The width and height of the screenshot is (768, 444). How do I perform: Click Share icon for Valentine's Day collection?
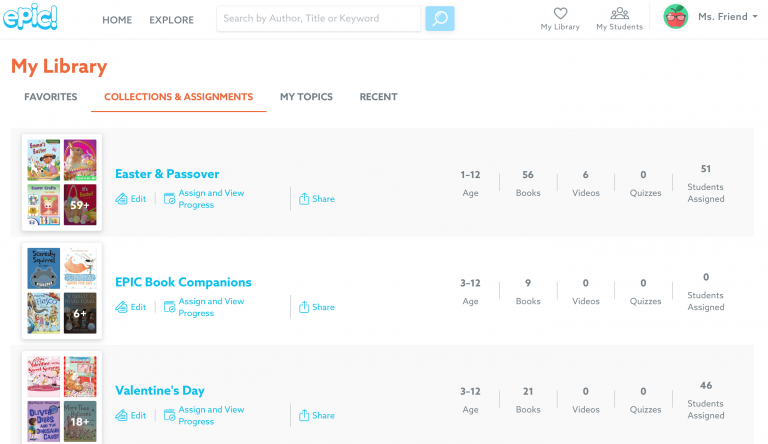pyautogui.click(x=305, y=415)
